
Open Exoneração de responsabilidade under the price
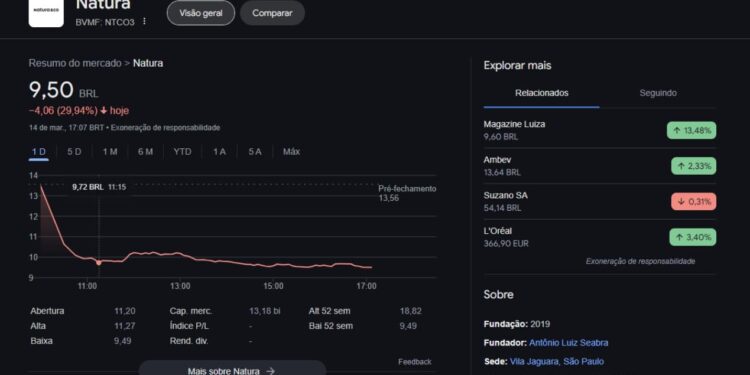(x=166, y=128)
